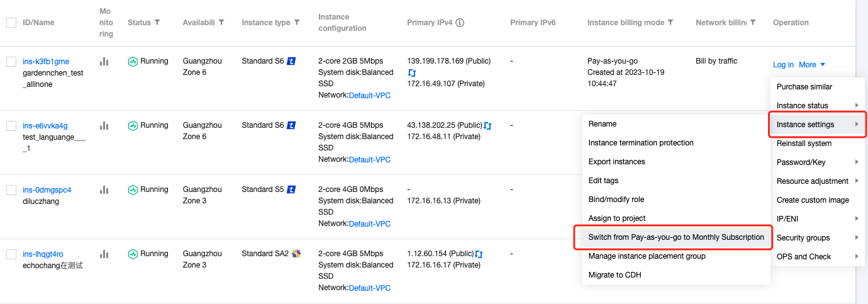Choose Switch from Pay-as-you-go to Monthly Subscription
The width and height of the screenshot is (868, 304).
click(676, 237)
